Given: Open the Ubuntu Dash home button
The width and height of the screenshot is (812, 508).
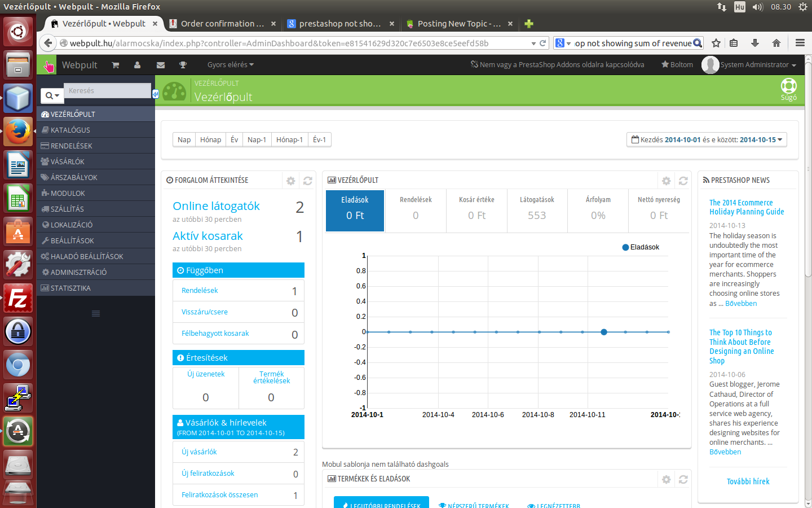Looking at the screenshot, I should tap(18, 31).
